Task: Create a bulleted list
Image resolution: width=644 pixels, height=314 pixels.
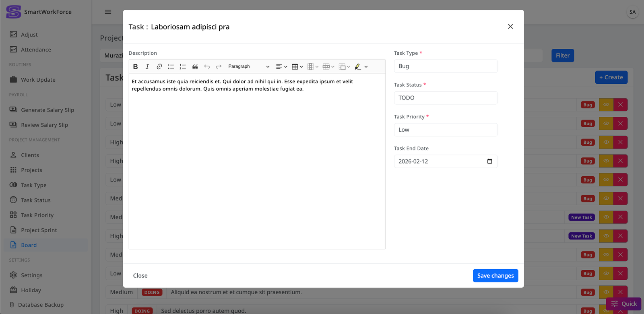Action: tap(171, 67)
